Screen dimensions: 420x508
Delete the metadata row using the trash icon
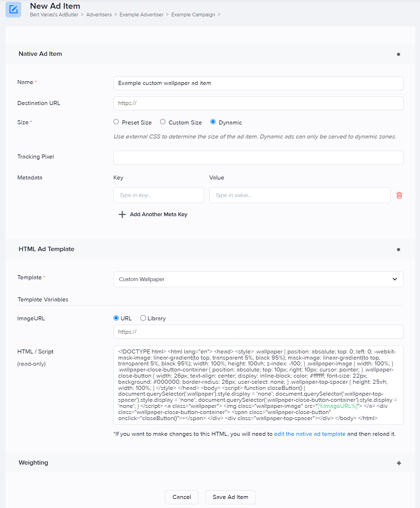click(x=399, y=195)
